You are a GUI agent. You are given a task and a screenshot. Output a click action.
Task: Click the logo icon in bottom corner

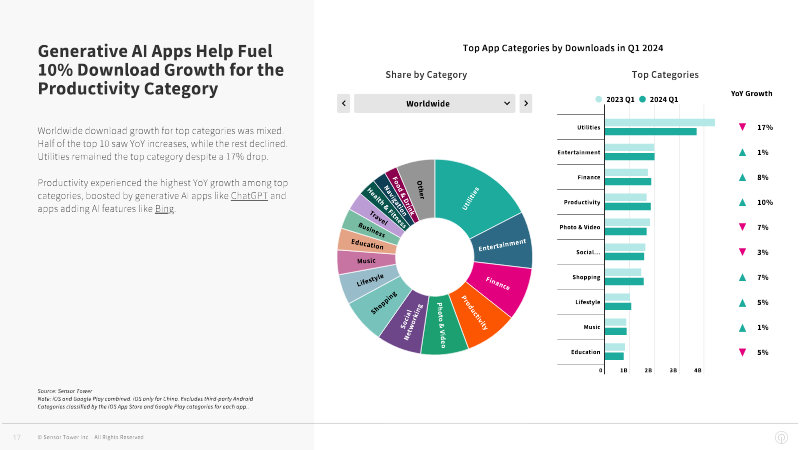point(781,437)
